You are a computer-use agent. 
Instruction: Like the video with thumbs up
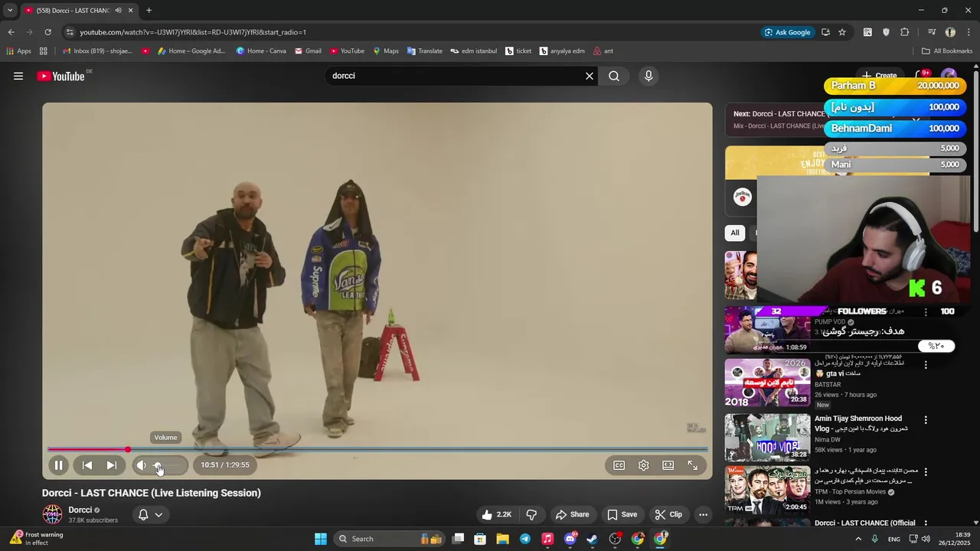click(x=495, y=514)
